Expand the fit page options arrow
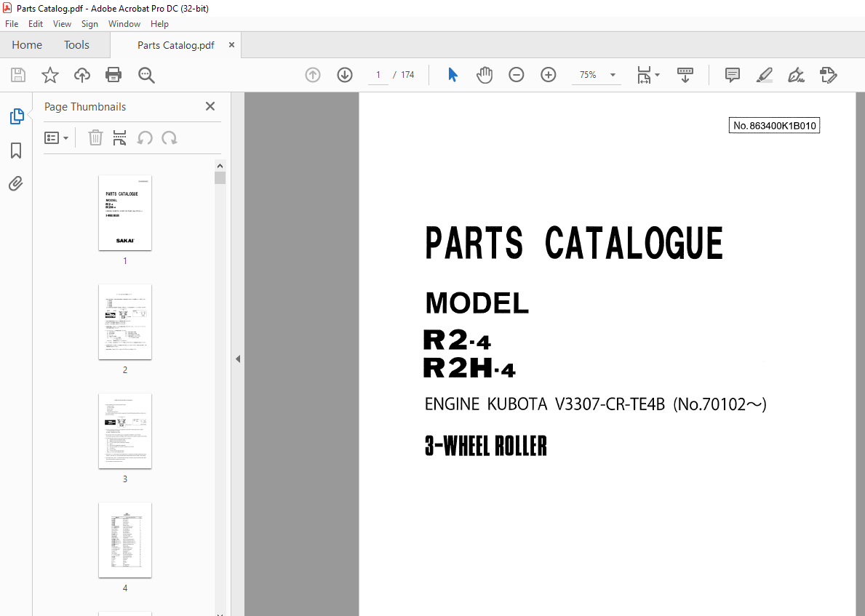 [657, 75]
